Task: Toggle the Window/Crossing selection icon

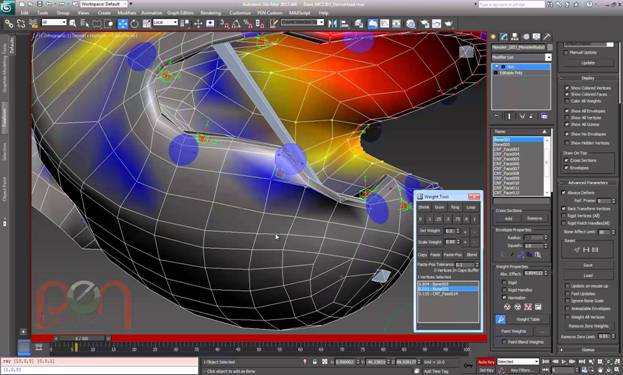Action: 108,24
